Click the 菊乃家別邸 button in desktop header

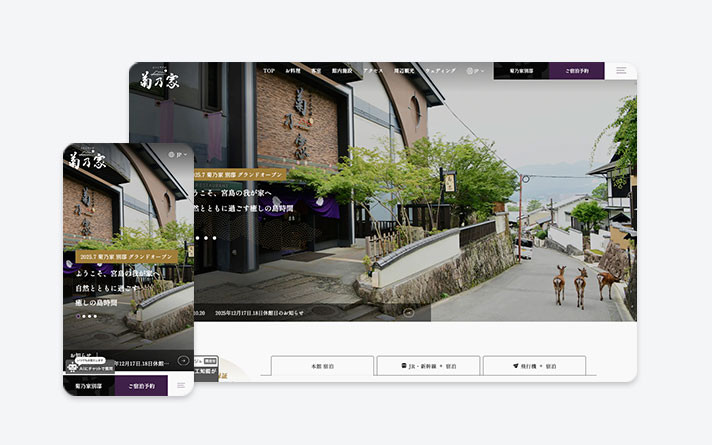click(x=521, y=71)
